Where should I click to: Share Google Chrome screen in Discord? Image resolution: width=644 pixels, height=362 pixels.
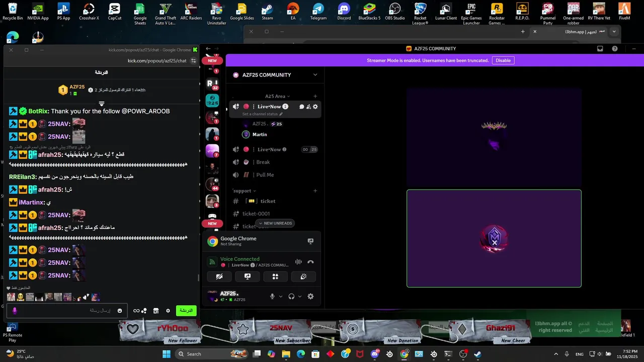click(310, 241)
